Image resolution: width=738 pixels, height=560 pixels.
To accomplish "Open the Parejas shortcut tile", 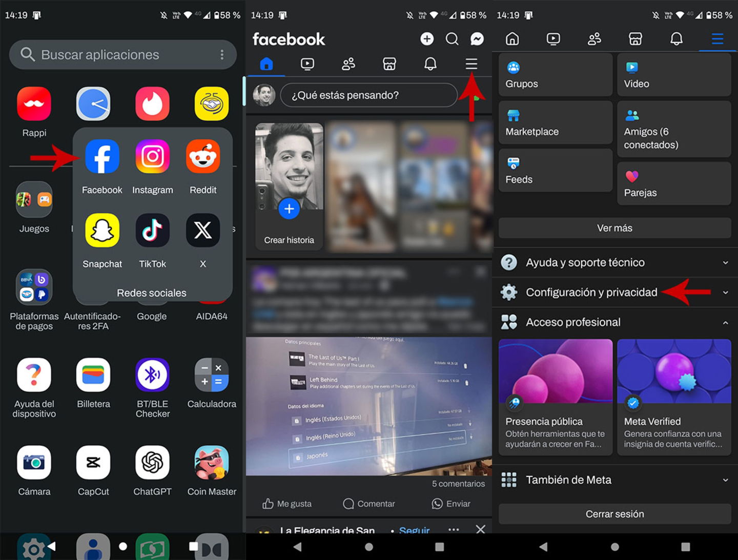I will (x=674, y=183).
